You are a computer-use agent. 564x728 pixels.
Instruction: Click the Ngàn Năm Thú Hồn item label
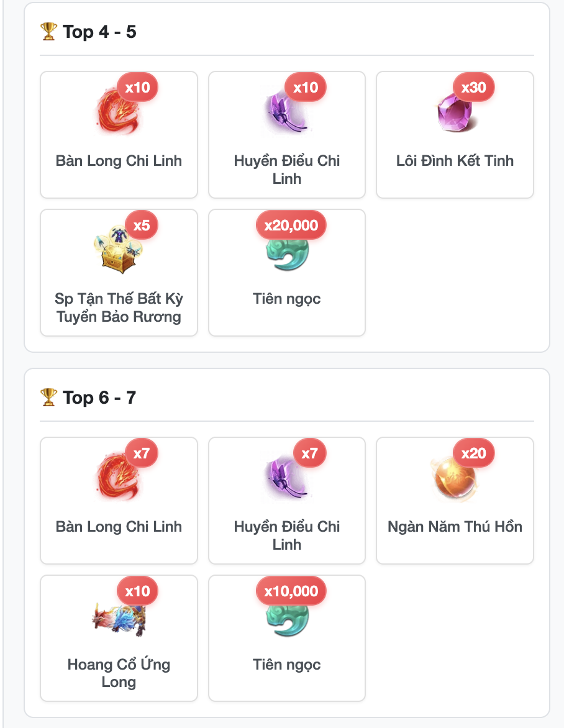tap(455, 527)
